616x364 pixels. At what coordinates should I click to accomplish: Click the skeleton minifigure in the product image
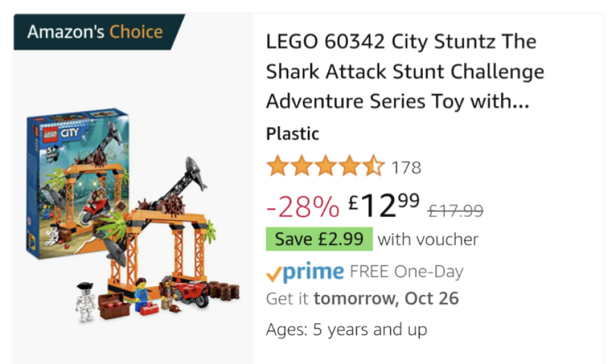[86, 302]
